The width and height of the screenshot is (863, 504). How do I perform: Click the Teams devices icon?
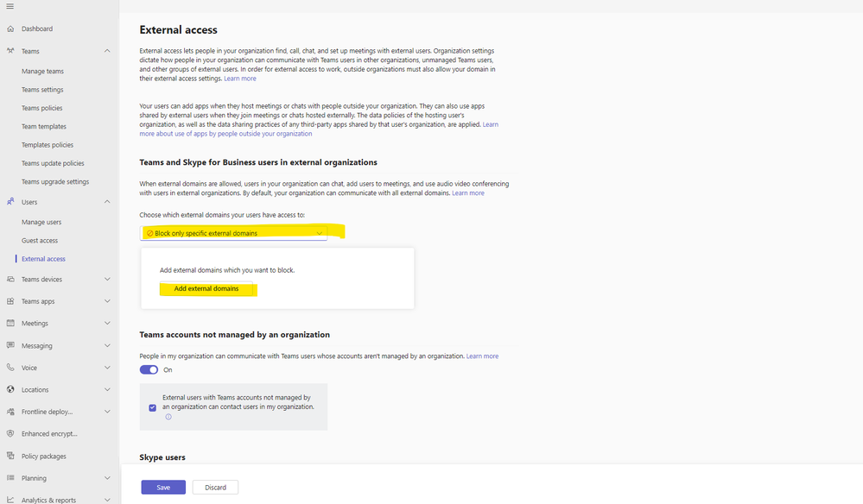pos(10,280)
